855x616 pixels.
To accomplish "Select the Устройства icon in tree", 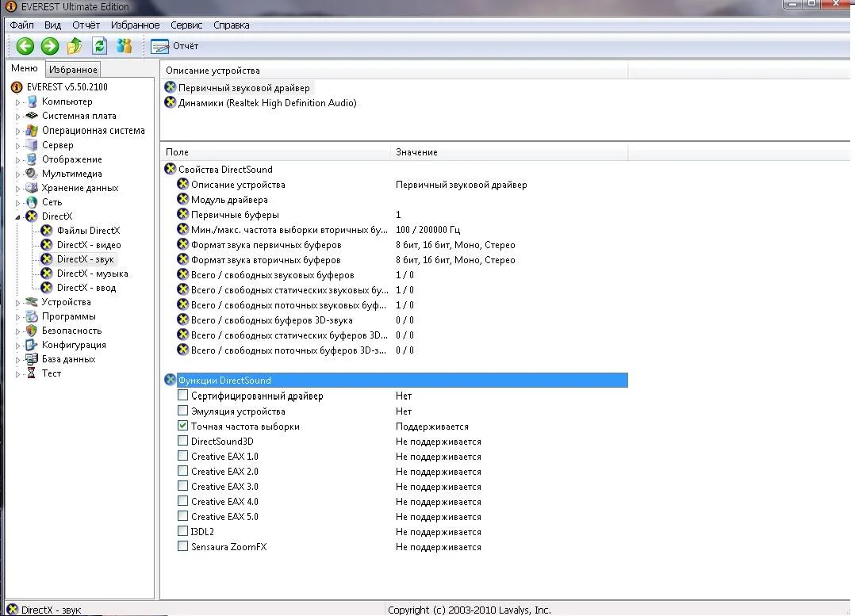I will [x=33, y=302].
